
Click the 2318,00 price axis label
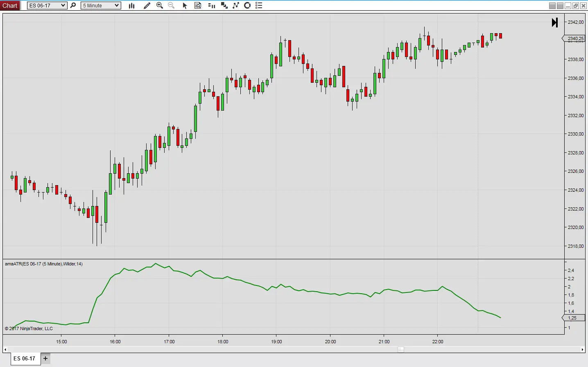click(576, 246)
